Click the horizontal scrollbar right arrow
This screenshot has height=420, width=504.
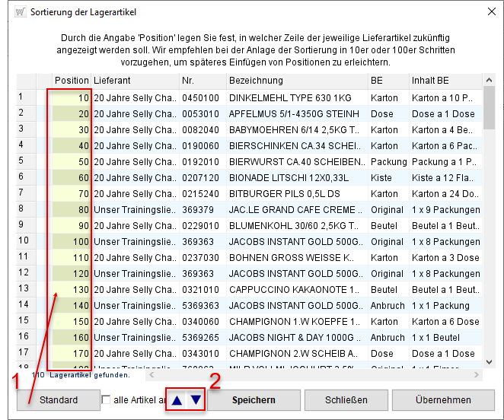pos(477,374)
